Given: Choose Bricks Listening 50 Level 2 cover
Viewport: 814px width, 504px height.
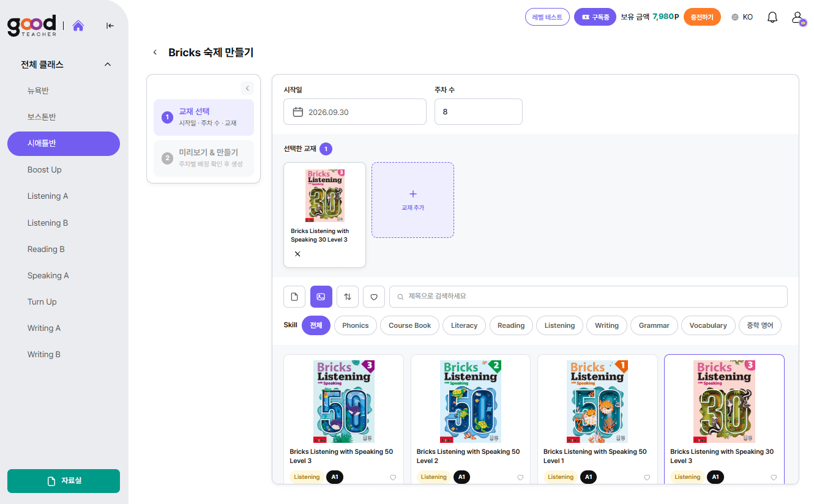Looking at the screenshot, I should tap(471, 401).
